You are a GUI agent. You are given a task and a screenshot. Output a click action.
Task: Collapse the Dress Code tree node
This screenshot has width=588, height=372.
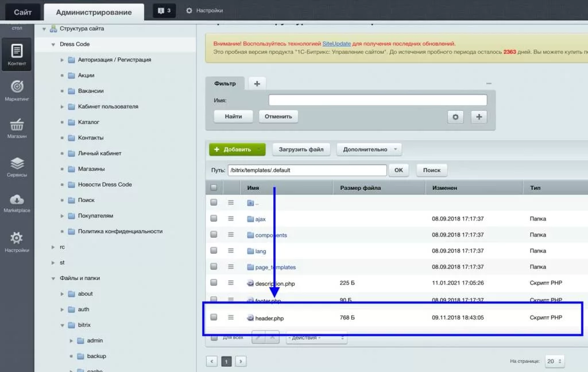[x=53, y=44]
